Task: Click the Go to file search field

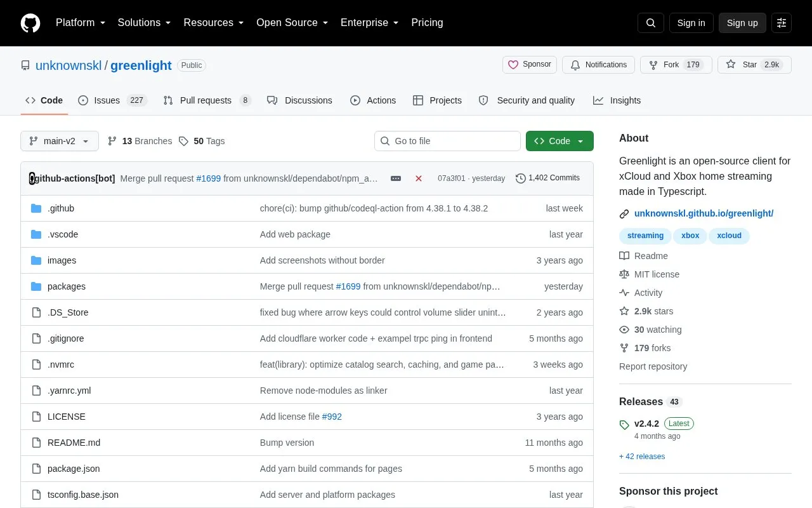Action: (447, 141)
